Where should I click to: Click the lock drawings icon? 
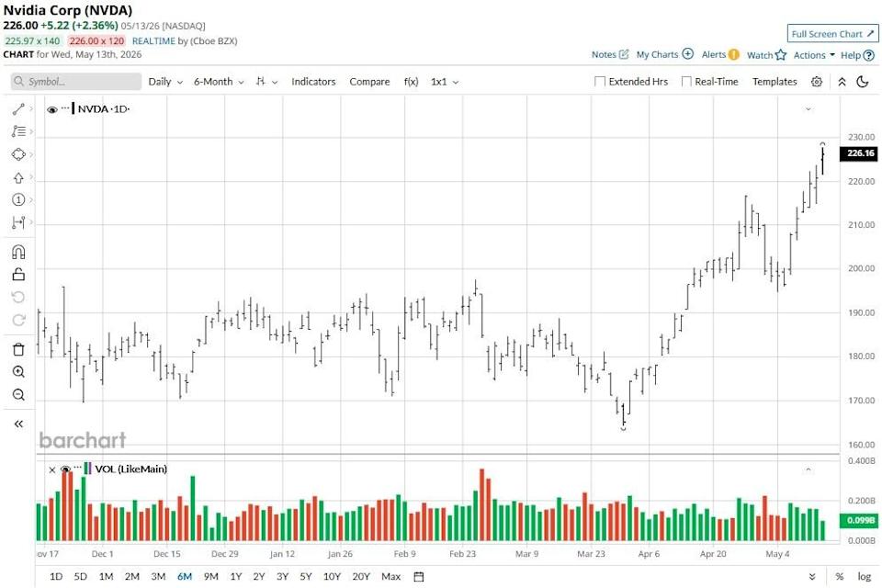pyautogui.click(x=18, y=275)
